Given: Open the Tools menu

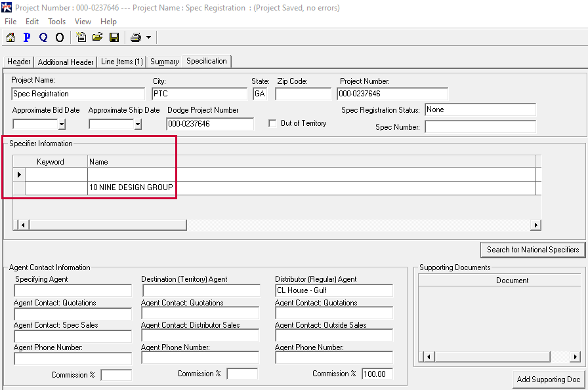Looking at the screenshot, I should [x=57, y=22].
